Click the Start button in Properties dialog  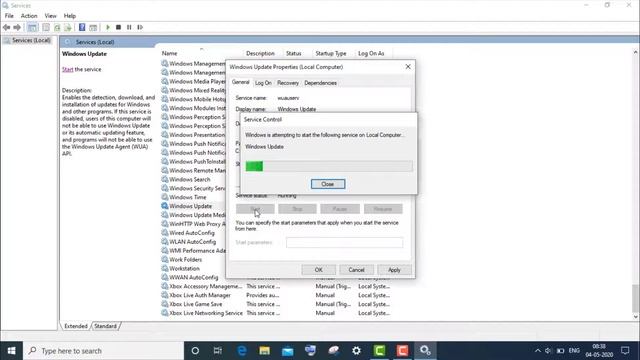pos(255,209)
